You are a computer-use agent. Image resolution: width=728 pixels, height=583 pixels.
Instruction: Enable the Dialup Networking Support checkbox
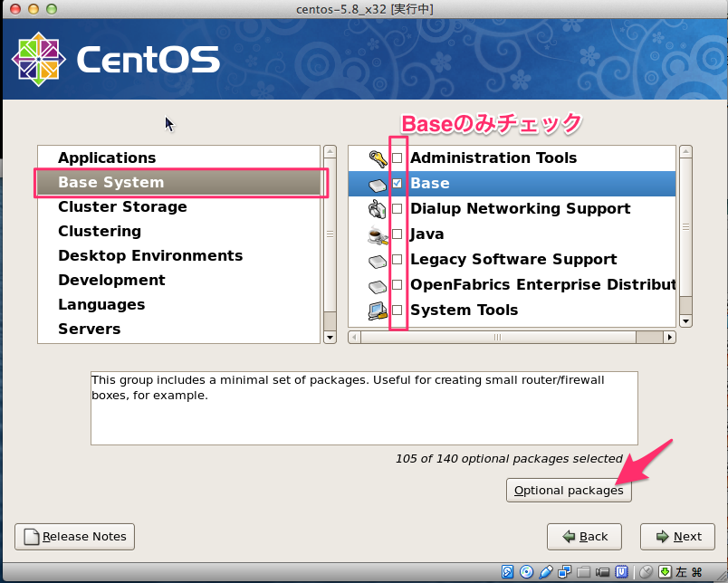click(x=397, y=208)
